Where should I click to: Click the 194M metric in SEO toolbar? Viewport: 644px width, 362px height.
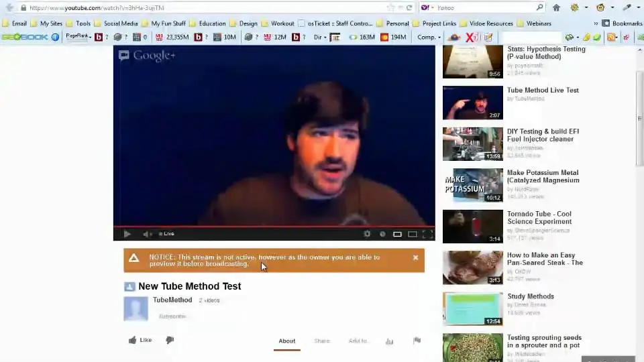click(394, 37)
